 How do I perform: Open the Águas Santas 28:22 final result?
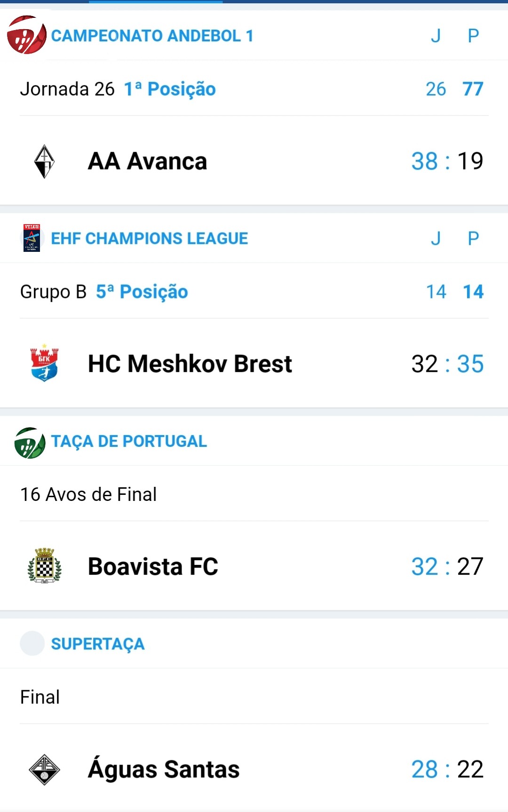pos(254,769)
